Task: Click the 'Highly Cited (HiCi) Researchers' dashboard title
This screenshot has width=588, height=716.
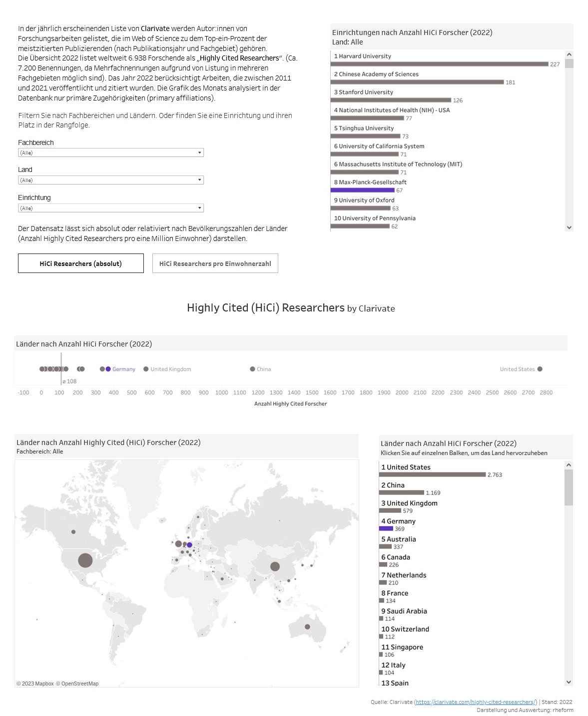Action: click(x=266, y=307)
